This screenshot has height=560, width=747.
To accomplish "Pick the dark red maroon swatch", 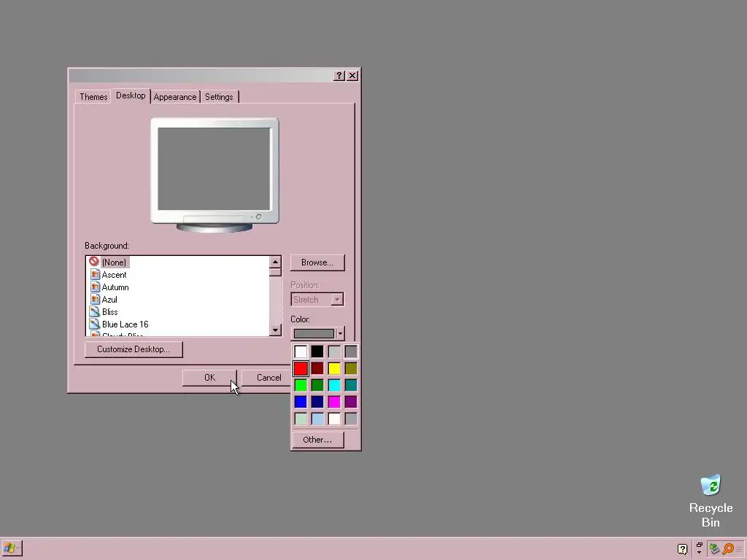I will [317, 368].
